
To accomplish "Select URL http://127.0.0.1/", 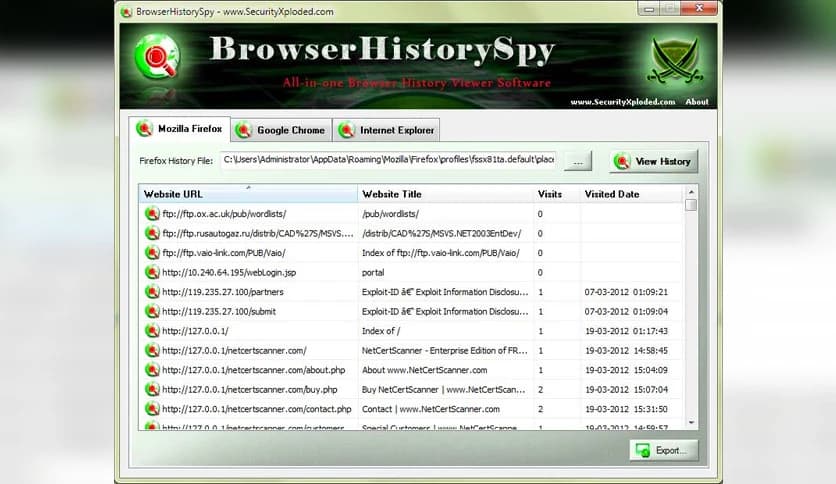I will click(x=195, y=331).
